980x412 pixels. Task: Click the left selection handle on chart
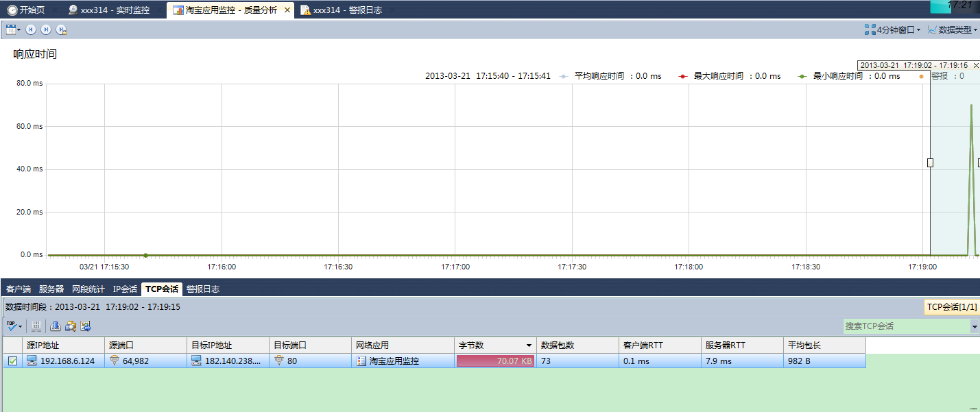(x=930, y=162)
